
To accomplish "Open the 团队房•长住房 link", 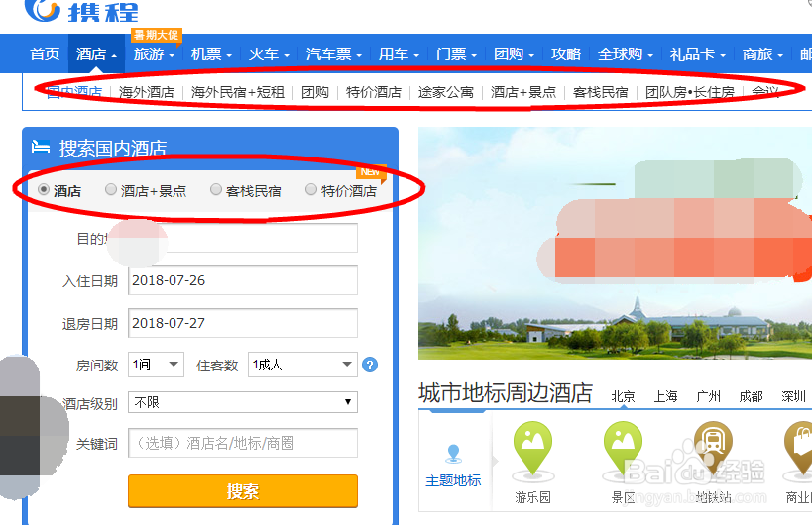I will (x=690, y=92).
